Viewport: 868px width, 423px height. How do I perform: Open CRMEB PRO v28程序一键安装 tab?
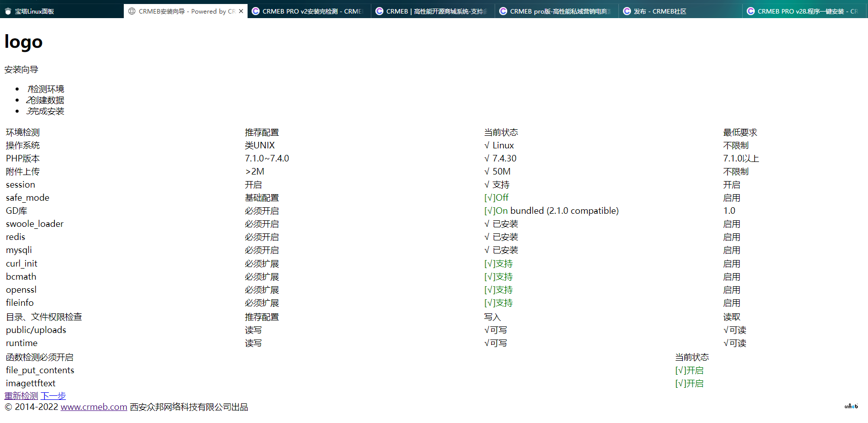tap(805, 11)
